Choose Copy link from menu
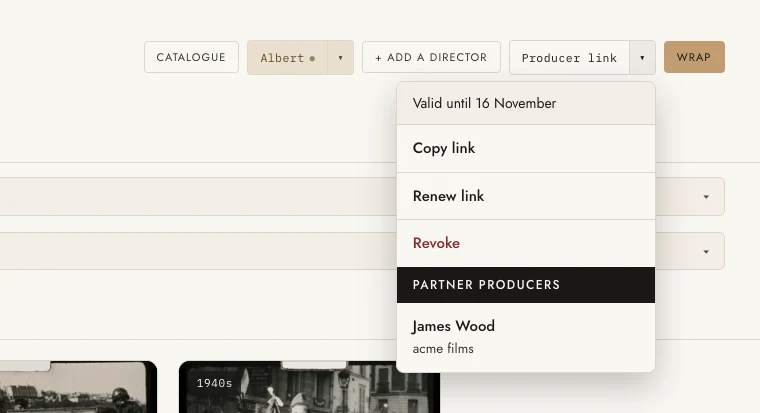The height and width of the screenshot is (413, 760). 525,148
